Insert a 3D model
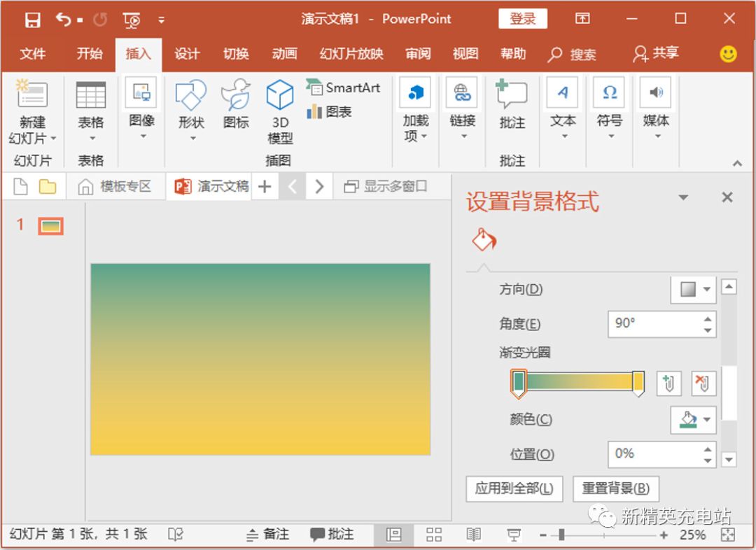This screenshot has height=550, width=756. click(x=280, y=112)
